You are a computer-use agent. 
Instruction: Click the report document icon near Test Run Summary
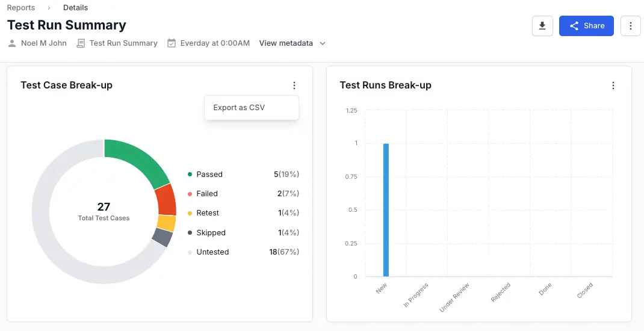[81, 43]
